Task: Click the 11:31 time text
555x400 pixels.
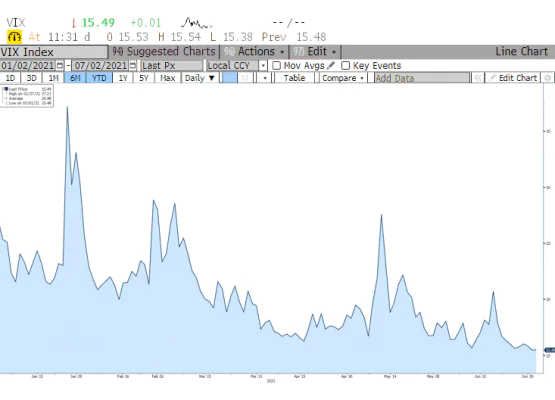Action: 62,37
